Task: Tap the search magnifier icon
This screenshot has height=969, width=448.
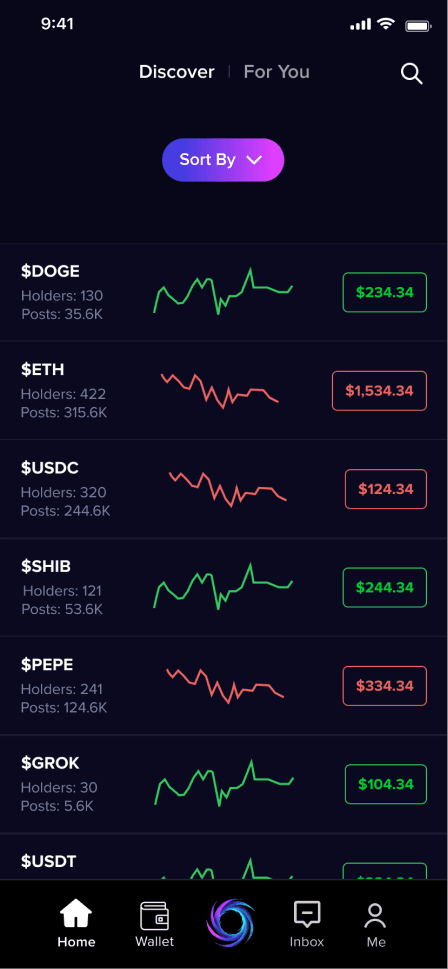Action: coord(412,74)
